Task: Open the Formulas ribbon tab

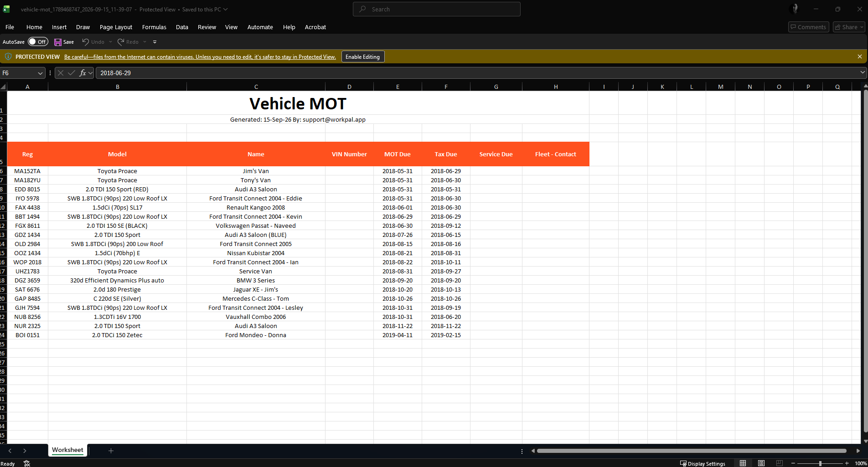Action: [x=154, y=27]
